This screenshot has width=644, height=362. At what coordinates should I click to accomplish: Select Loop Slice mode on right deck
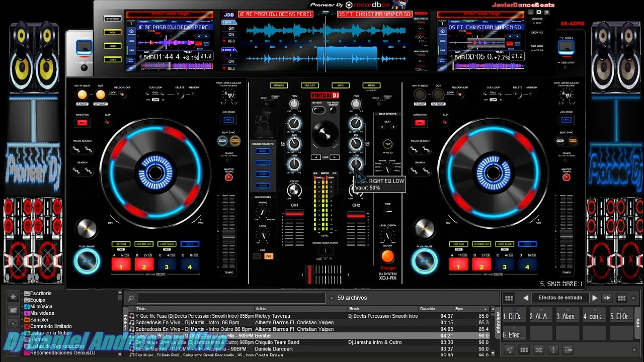point(505,244)
